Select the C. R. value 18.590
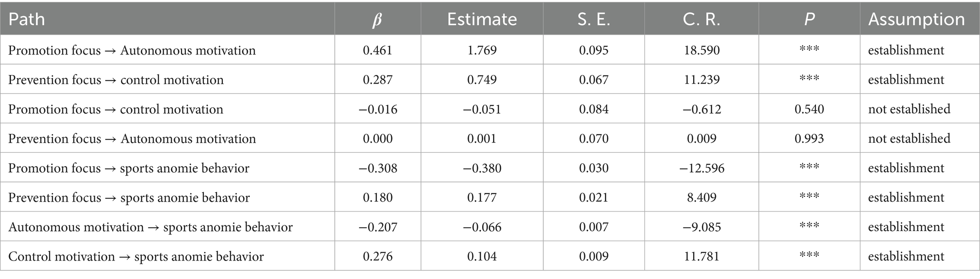The image size is (980, 279). click(701, 50)
